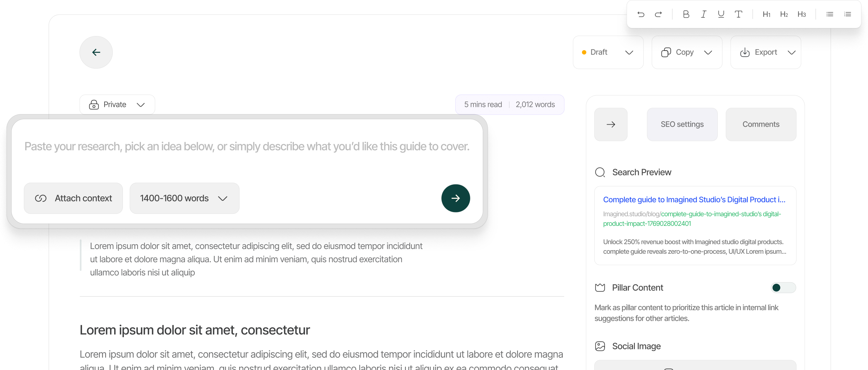This screenshot has height=370, width=868.
Task: Toggle bold formatting
Action: point(686,14)
